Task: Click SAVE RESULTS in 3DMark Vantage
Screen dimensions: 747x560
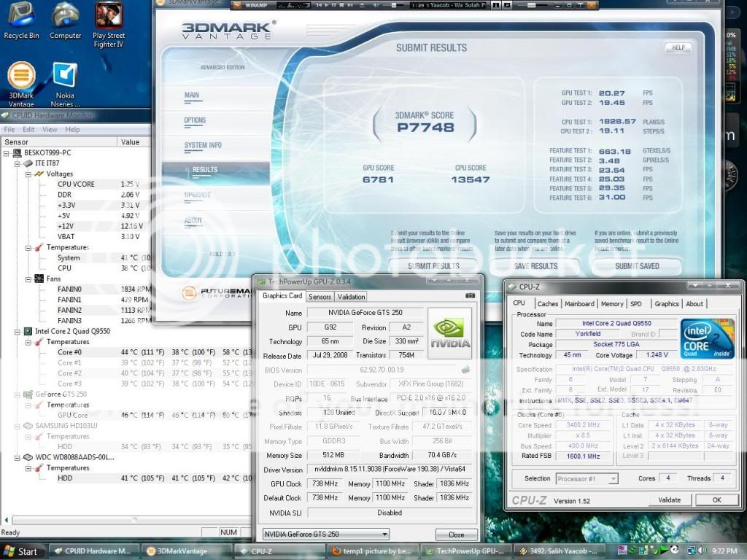Action: pyautogui.click(x=535, y=266)
